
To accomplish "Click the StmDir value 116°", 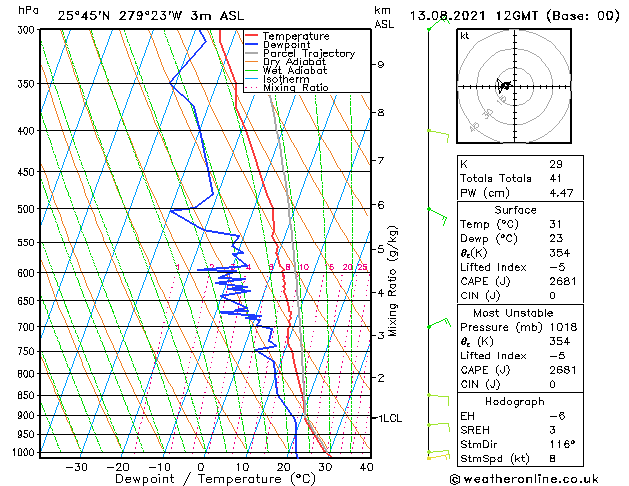I will (x=562, y=445).
